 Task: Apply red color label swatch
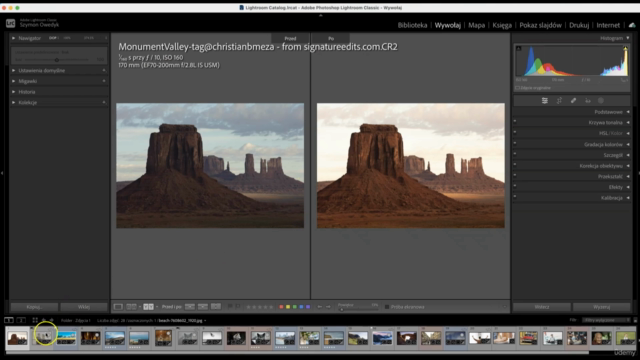[x=281, y=307]
